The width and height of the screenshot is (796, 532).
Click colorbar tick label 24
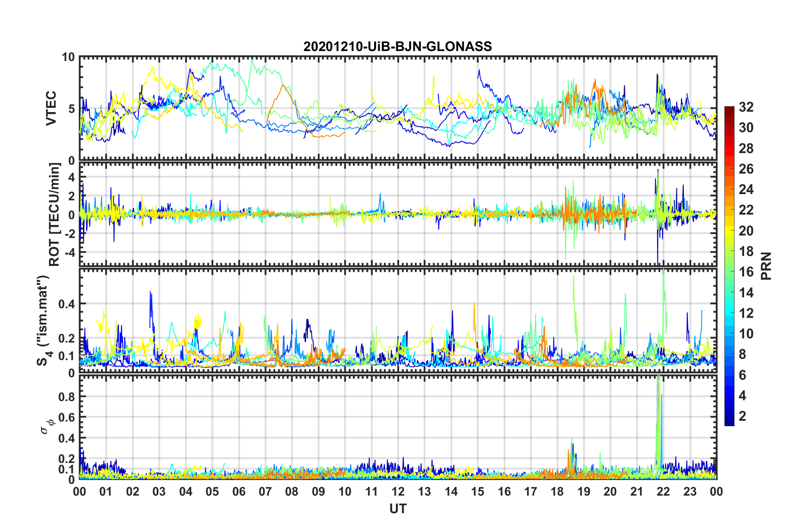746,189
